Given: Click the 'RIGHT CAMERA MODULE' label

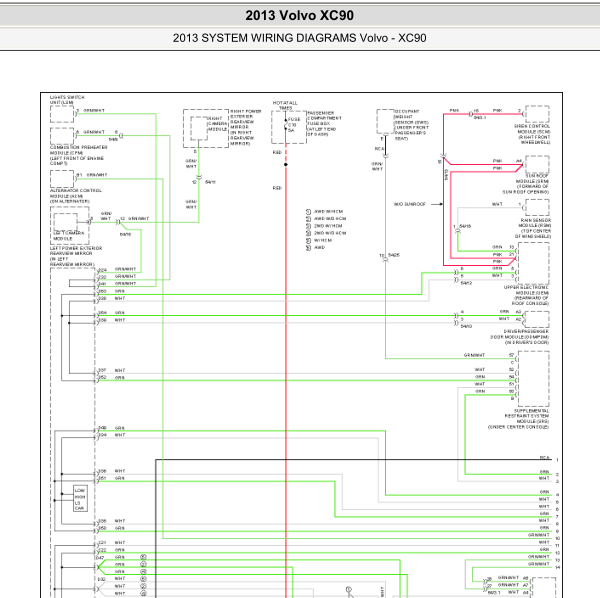Looking at the screenshot, I should 217,124.
